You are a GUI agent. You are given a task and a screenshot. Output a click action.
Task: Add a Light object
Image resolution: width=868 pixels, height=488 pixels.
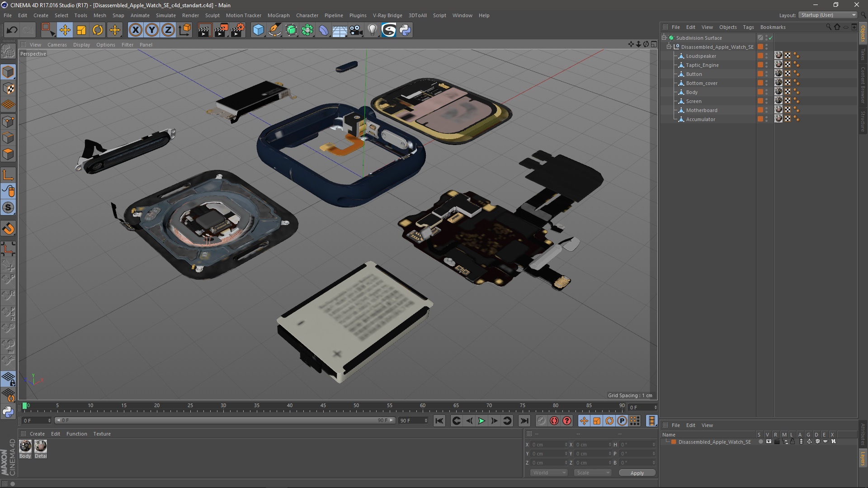tap(372, 30)
